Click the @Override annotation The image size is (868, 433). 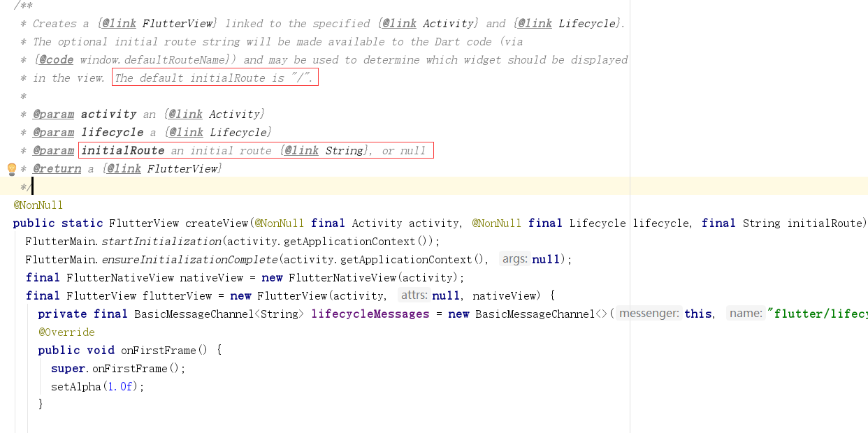(x=66, y=332)
